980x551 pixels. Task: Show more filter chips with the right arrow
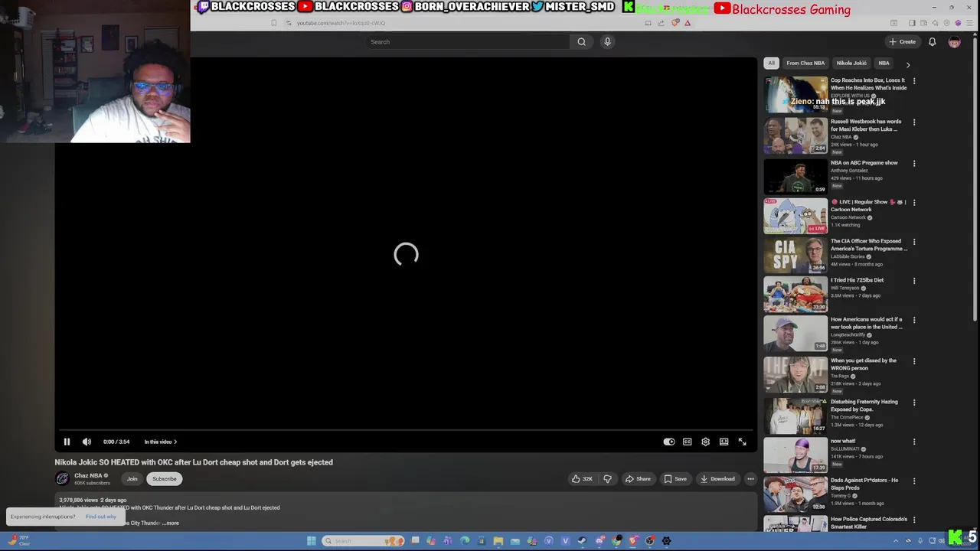908,65
